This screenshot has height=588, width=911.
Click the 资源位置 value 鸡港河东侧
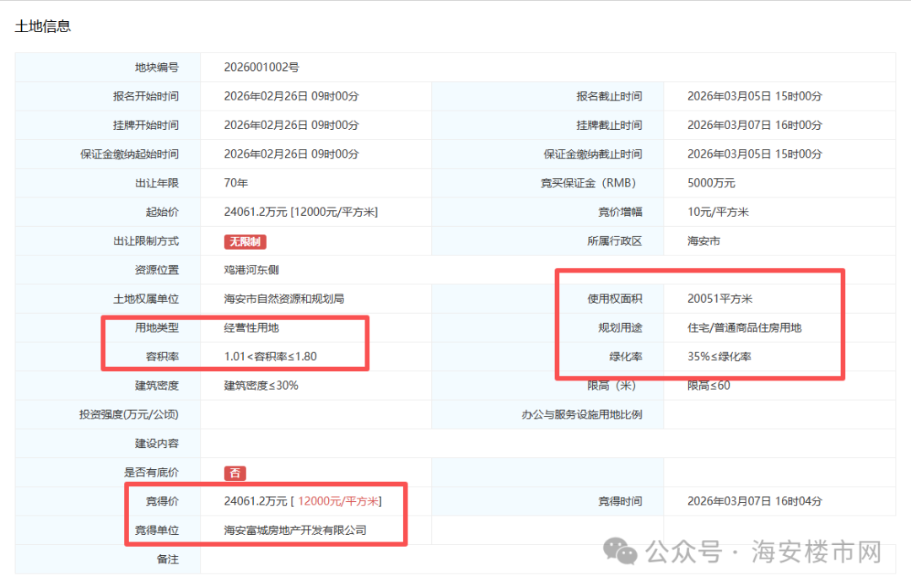(247, 269)
